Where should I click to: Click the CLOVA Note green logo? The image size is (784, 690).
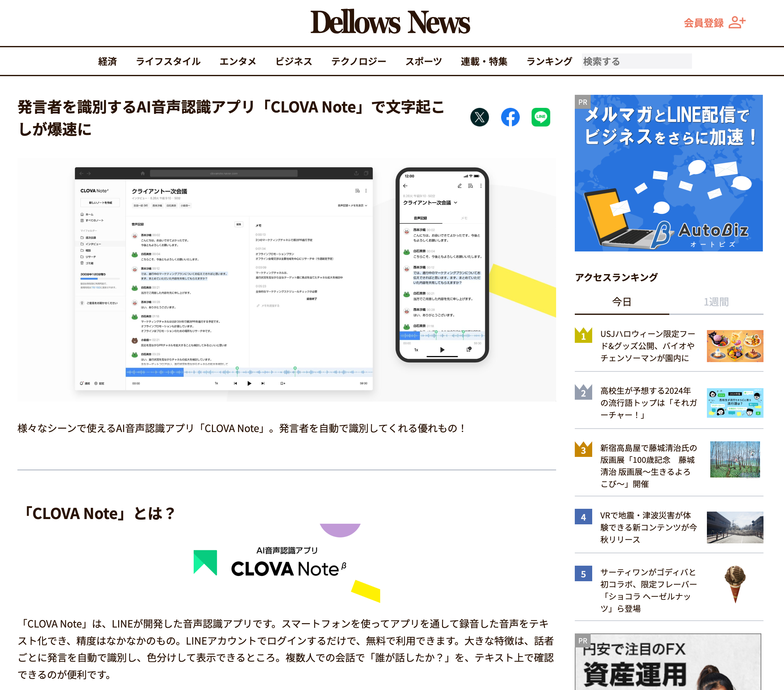coord(205,562)
